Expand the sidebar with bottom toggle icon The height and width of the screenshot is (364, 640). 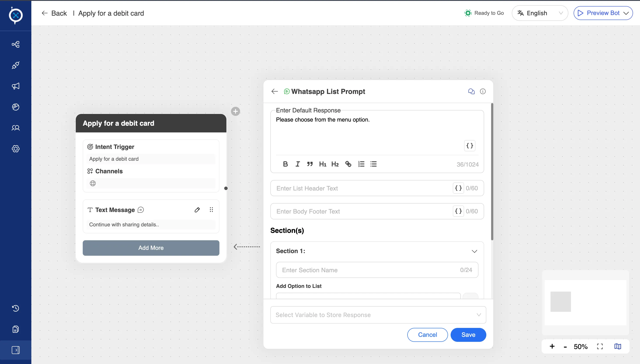pos(15,350)
